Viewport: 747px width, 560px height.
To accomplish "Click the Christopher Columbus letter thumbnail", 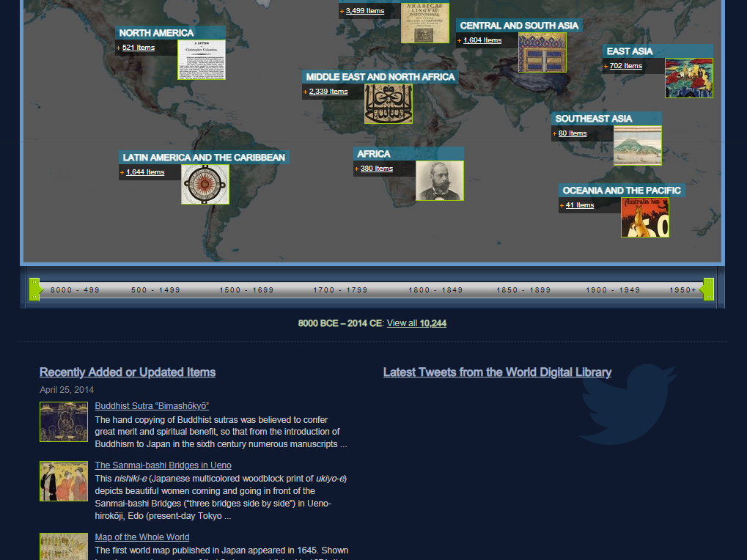I will [202, 59].
